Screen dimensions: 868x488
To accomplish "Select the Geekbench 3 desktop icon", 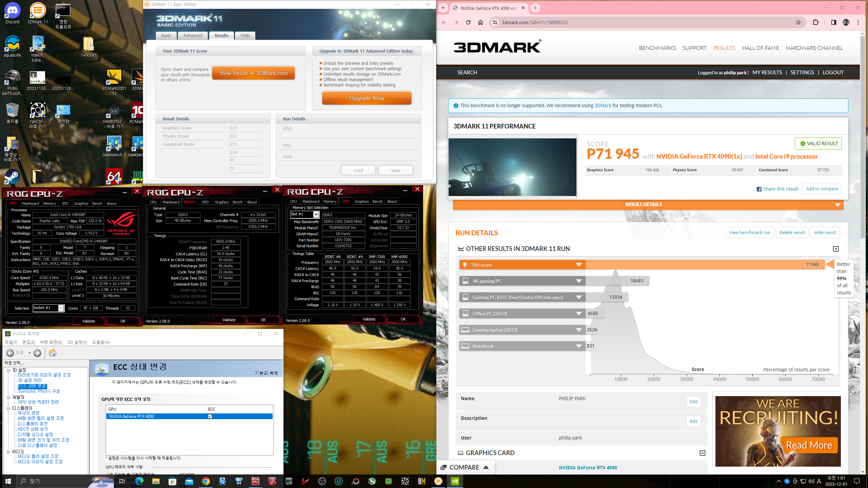I will pos(114,147).
